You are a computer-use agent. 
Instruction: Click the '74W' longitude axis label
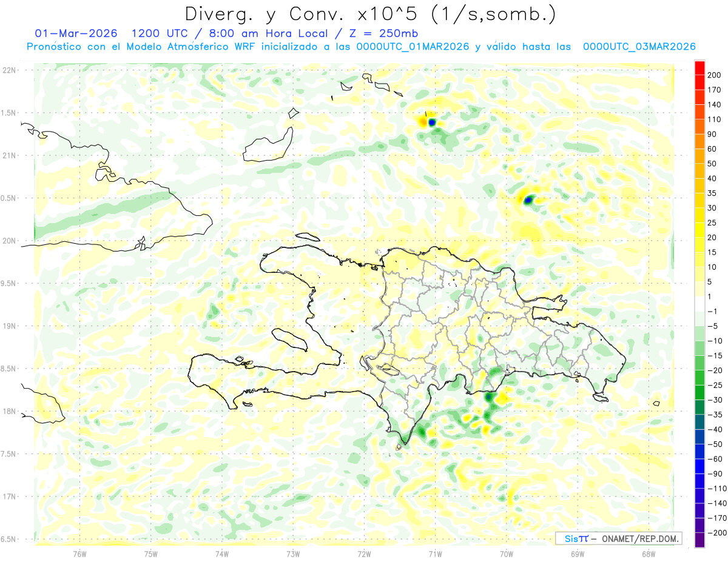pyautogui.click(x=222, y=554)
